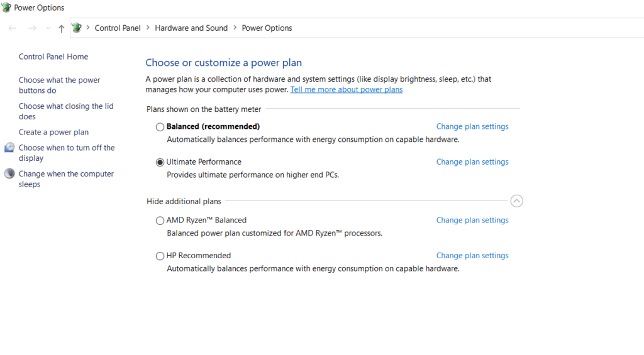Open Hardware and Sound breadcrumb

click(x=191, y=28)
